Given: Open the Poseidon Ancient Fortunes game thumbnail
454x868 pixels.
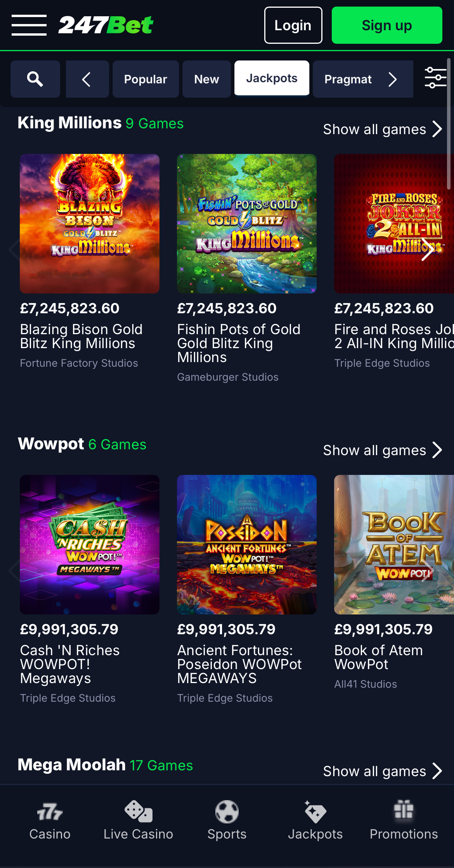Looking at the screenshot, I should point(247,544).
